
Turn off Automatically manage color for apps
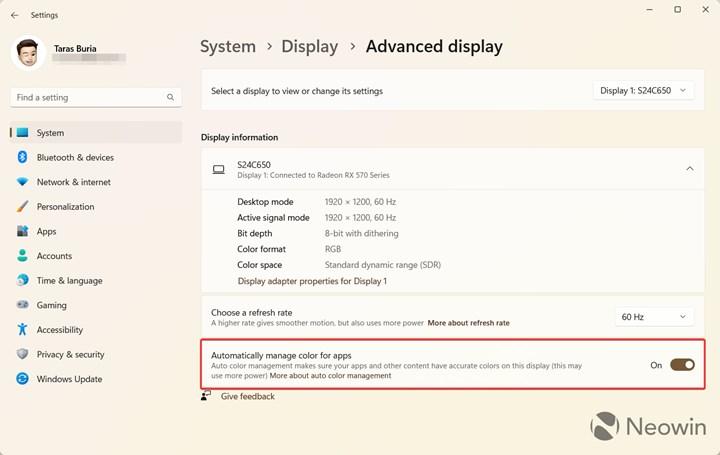coord(682,365)
